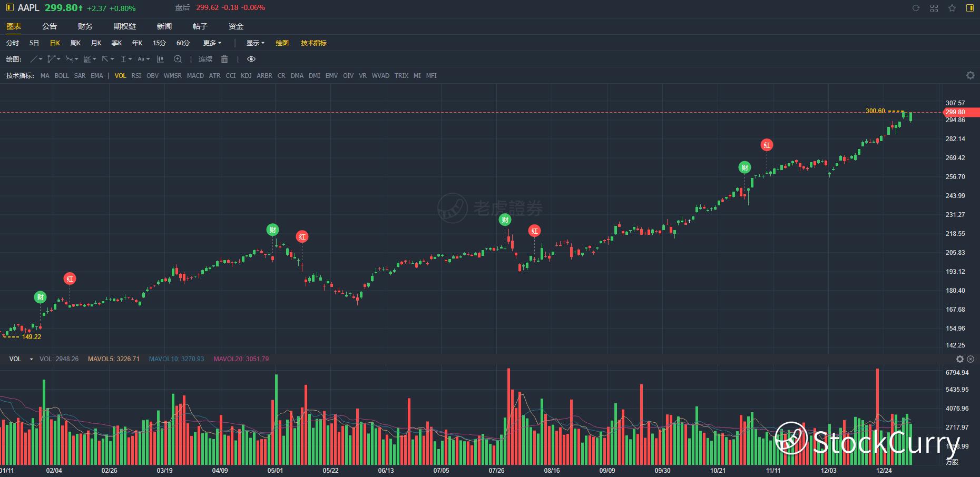Viewport: 980px width, 477px height.
Task: Toggle the yellow right-side panel icon
Action: [x=969, y=8]
